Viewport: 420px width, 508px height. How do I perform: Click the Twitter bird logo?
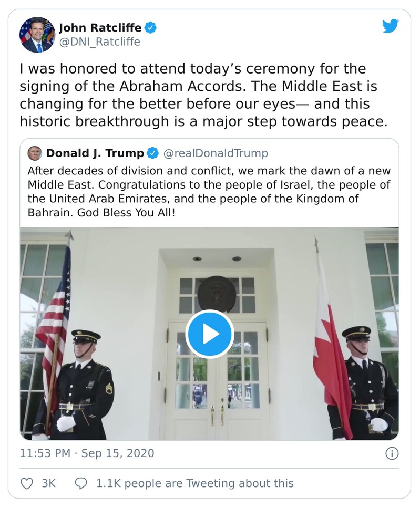(390, 26)
